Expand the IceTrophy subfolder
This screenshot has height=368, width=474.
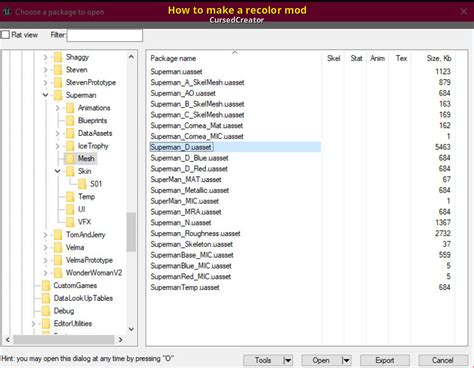57,146
